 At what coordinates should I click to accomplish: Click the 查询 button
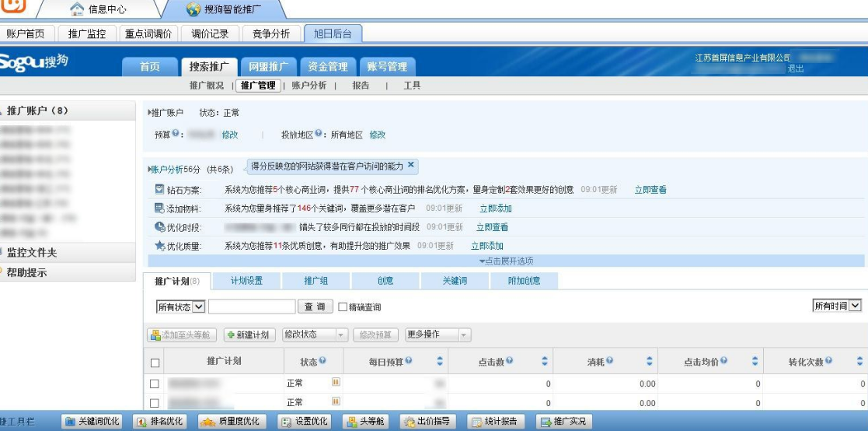point(315,307)
